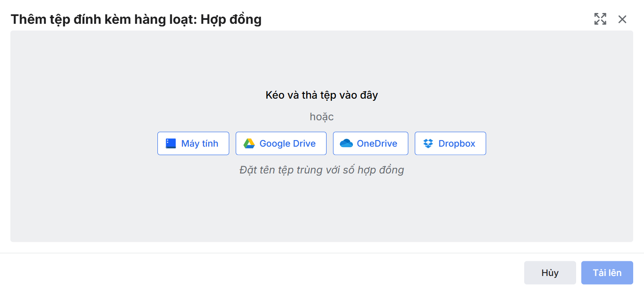Click the Tải lên upload button
The image size is (644, 292).
(x=607, y=273)
